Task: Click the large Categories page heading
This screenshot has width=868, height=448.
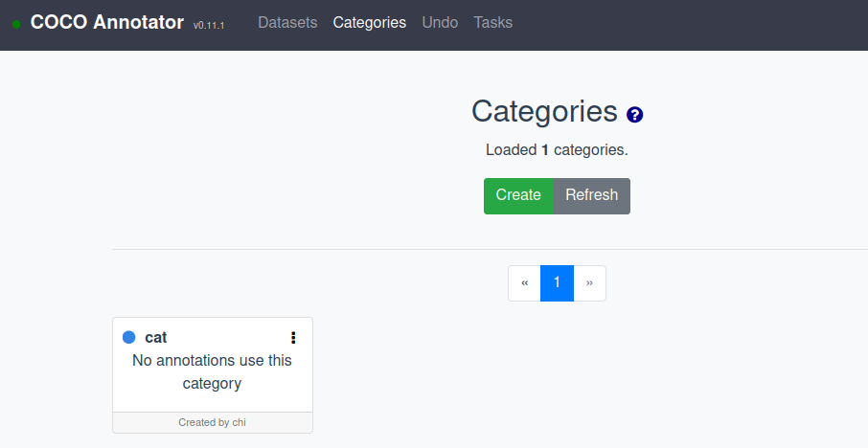Action: [x=544, y=112]
